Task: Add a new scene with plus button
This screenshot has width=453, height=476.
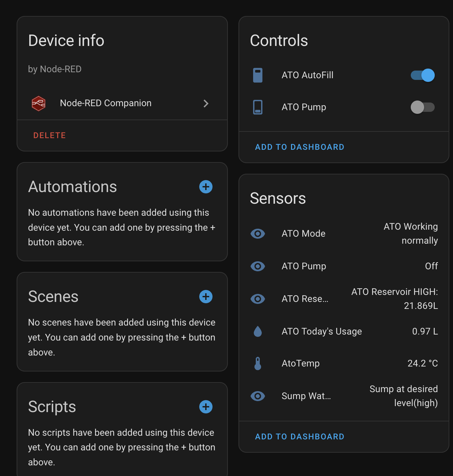Action: (x=206, y=297)
